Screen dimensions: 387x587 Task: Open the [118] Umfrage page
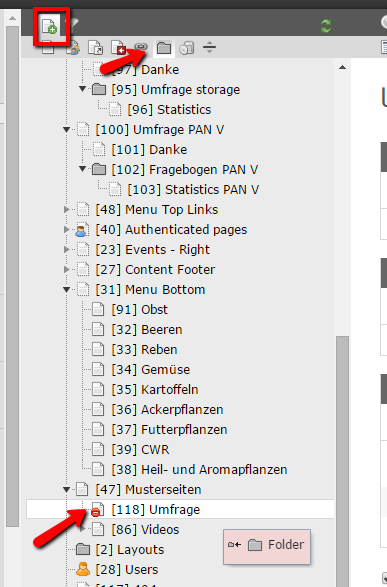tap(156, 510)
